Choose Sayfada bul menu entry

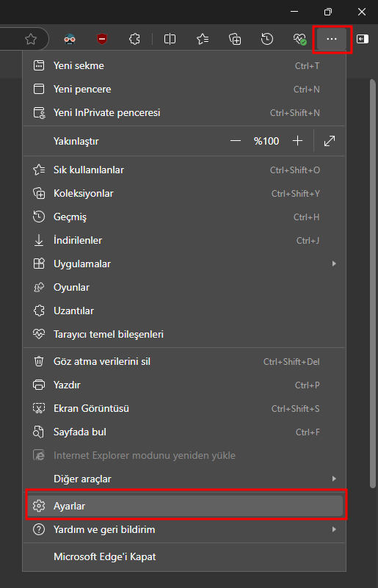pos(183,432)
